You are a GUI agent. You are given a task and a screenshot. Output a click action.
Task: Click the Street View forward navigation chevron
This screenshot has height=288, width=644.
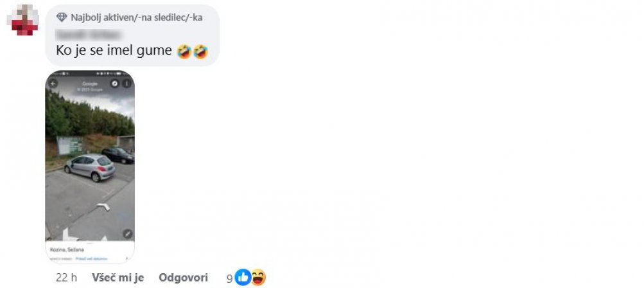pyautogui.click(x=103, y=206)
